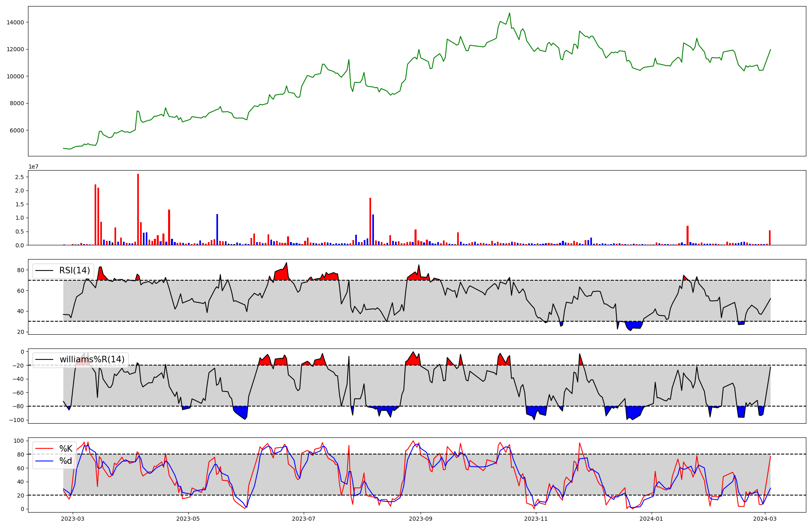Click the 2023-07 x-axis date label
This screenshot has width=812, height=528.
pyautogui.click(x=304, y=519)
